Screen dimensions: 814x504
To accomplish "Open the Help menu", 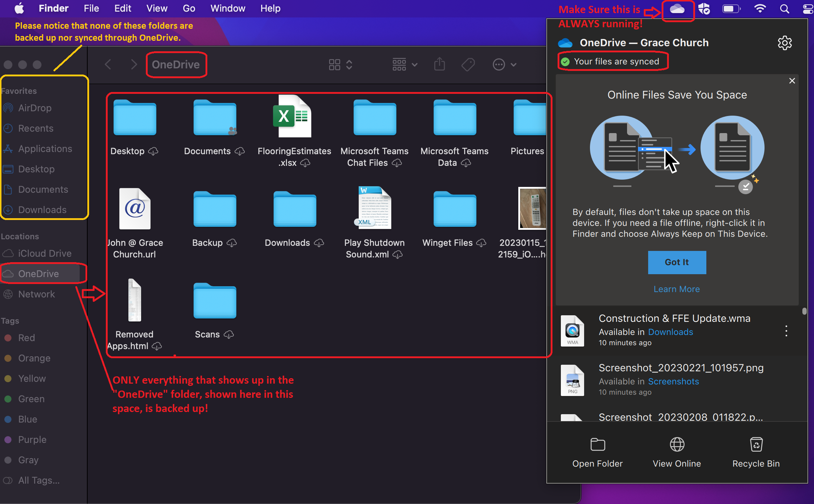I will (270, 8).
